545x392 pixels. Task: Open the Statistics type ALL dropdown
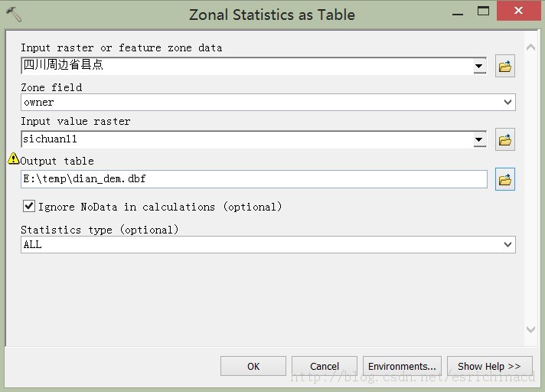point(268,245)
